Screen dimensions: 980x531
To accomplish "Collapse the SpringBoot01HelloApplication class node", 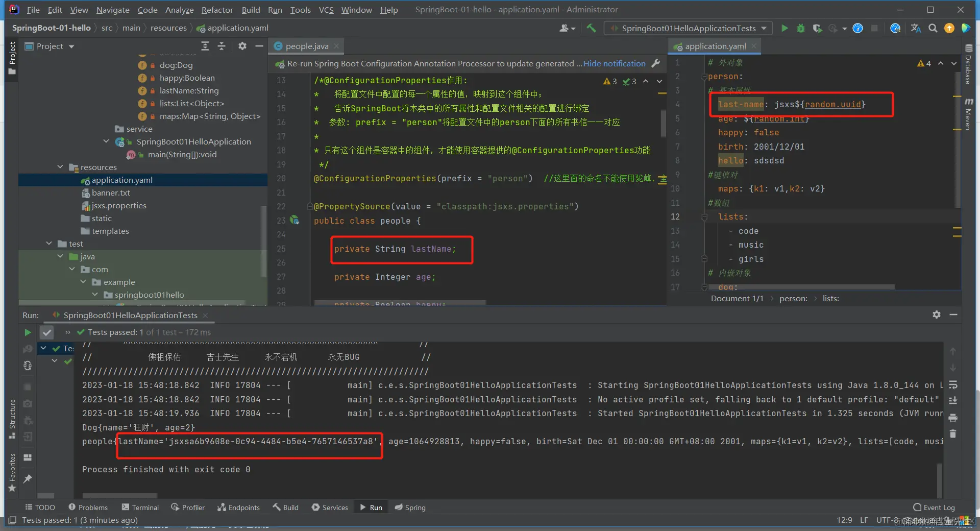I will 106,141.
